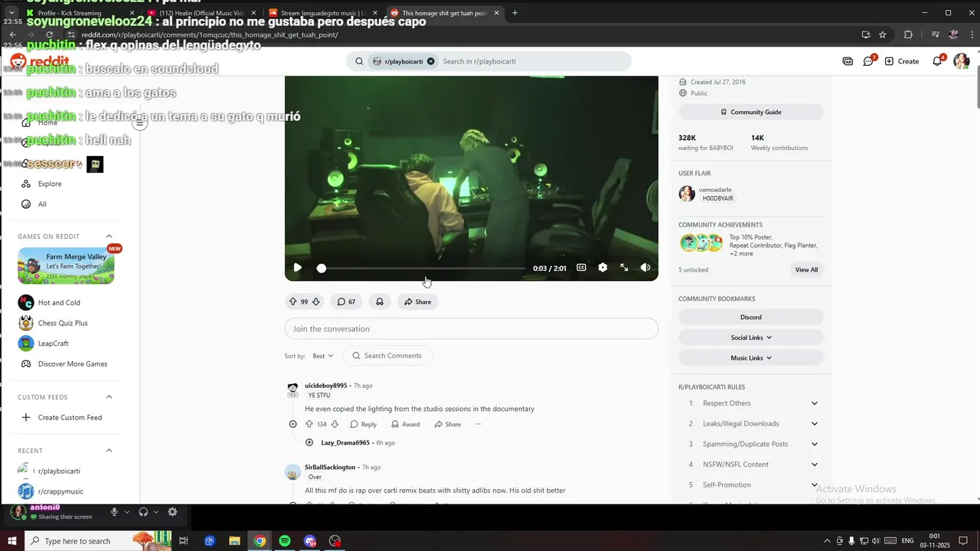Collapse the Custom Feeds section
The image size is (980, 551).
pyautogui.click(x=109, y=397)
